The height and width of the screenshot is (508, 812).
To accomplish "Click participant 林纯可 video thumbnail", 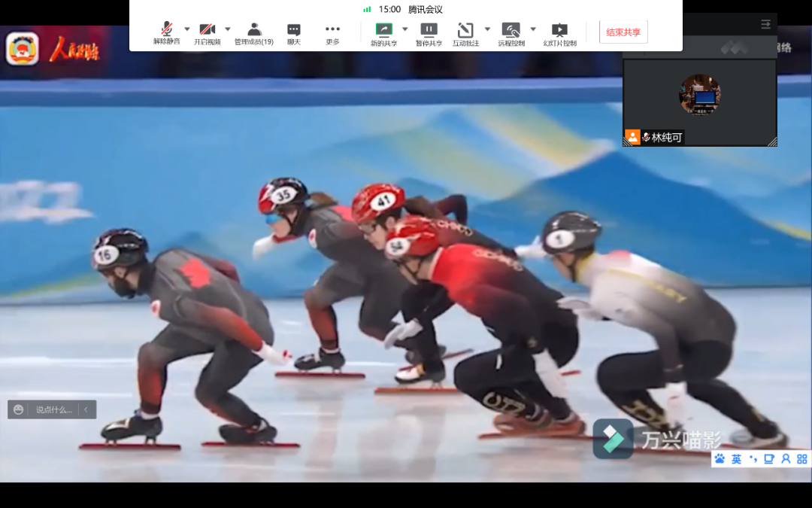I will [699, 101].
